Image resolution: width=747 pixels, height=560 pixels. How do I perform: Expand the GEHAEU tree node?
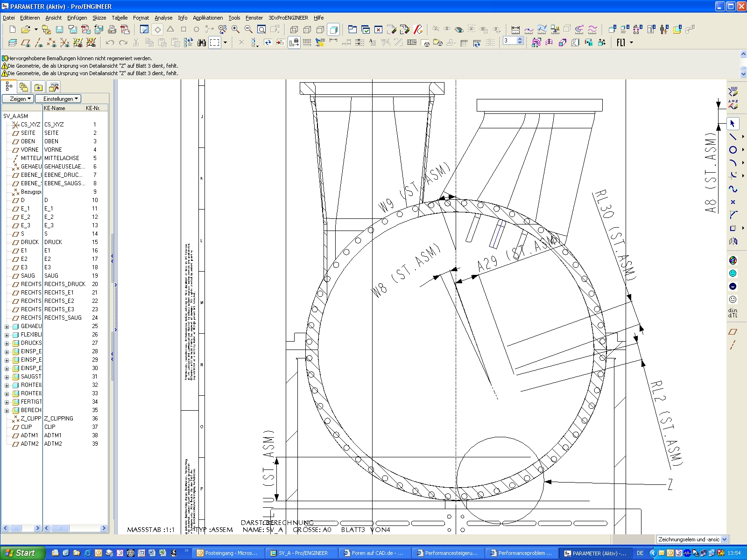coord(7,327)
